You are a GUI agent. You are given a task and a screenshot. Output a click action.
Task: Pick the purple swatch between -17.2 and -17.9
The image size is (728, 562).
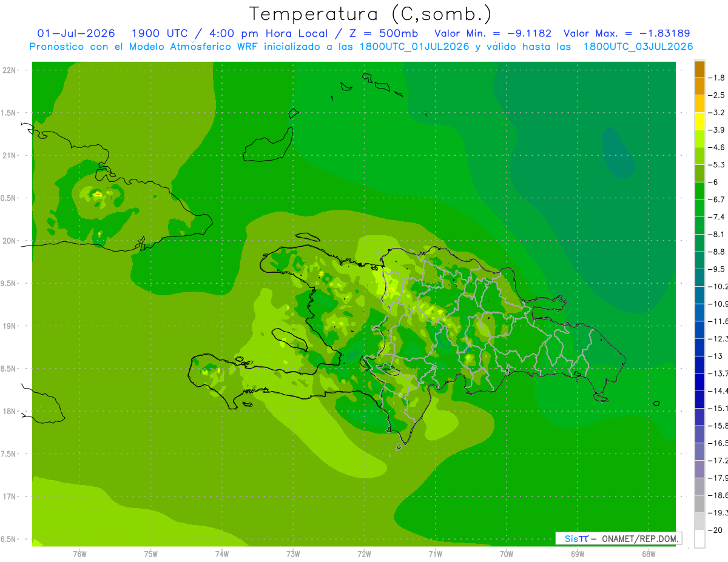pos(699,469)
